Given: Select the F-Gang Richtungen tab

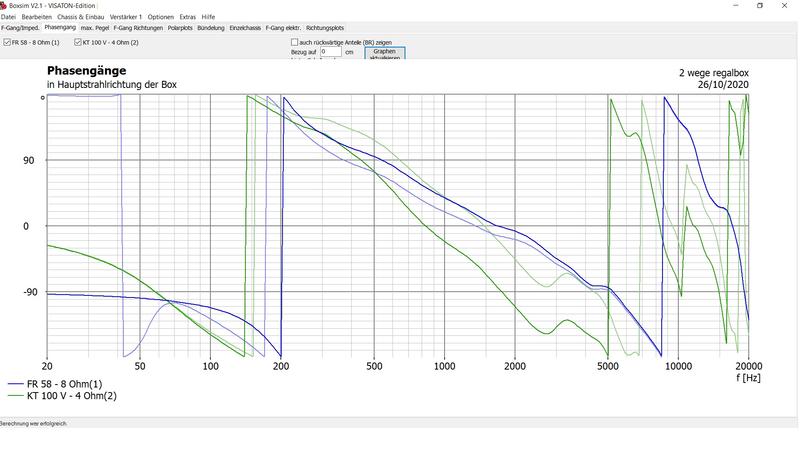Looking at the screenshot, I should pyautogui.click(x=138, y=28).
